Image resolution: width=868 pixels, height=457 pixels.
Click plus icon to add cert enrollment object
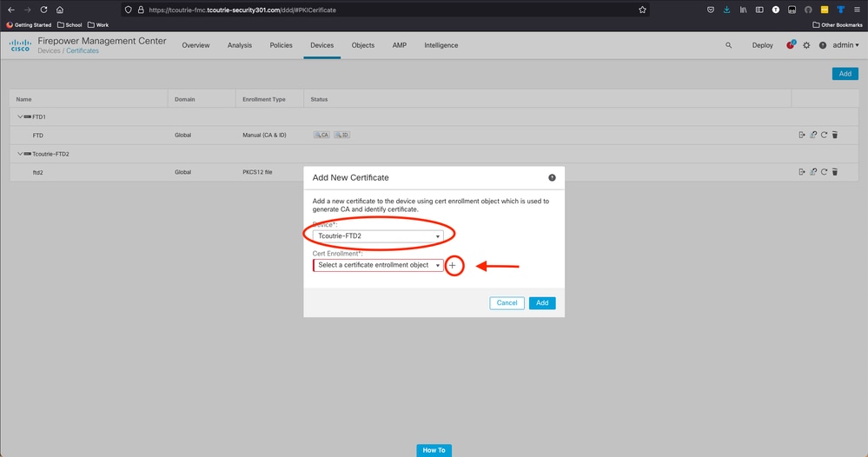coord(453,266)
